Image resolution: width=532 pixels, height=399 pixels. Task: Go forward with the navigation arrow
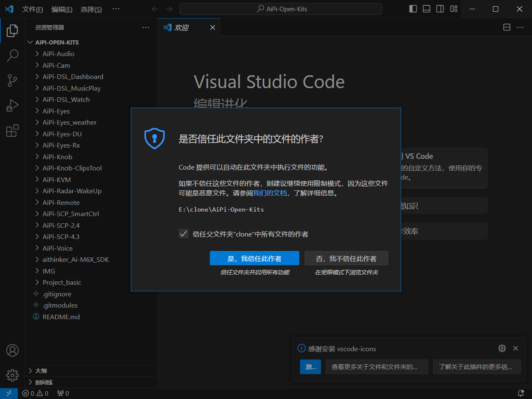tap(169, 9)
